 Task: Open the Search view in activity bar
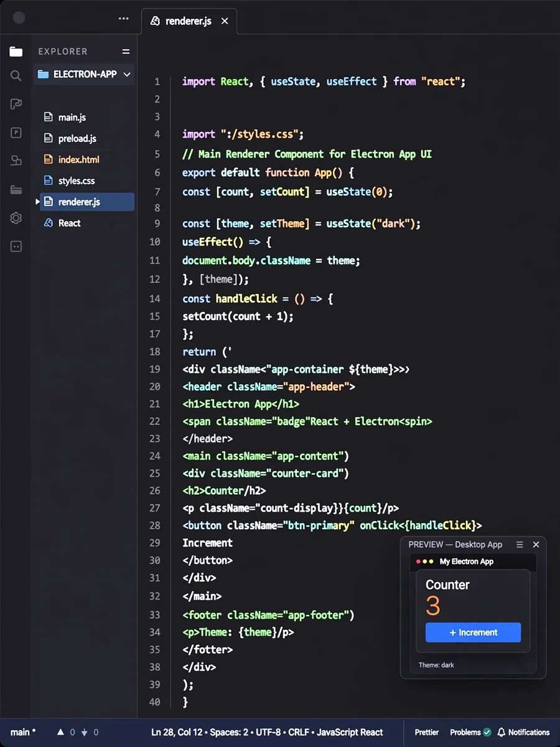coord(16,76)
